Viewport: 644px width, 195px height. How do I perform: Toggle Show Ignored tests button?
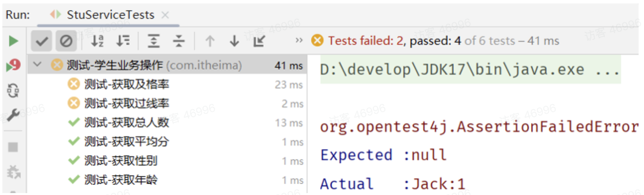point(66,41)
